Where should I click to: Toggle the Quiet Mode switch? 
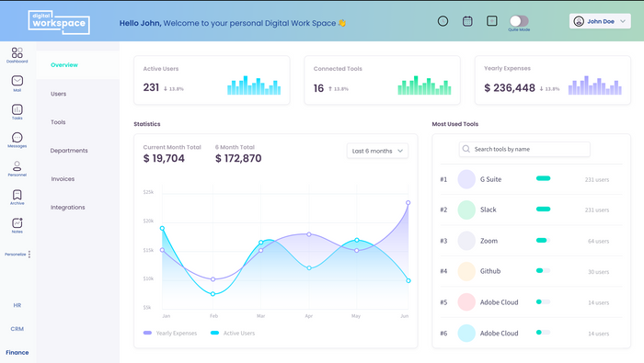pyautogui.click(x=519, y=21)
